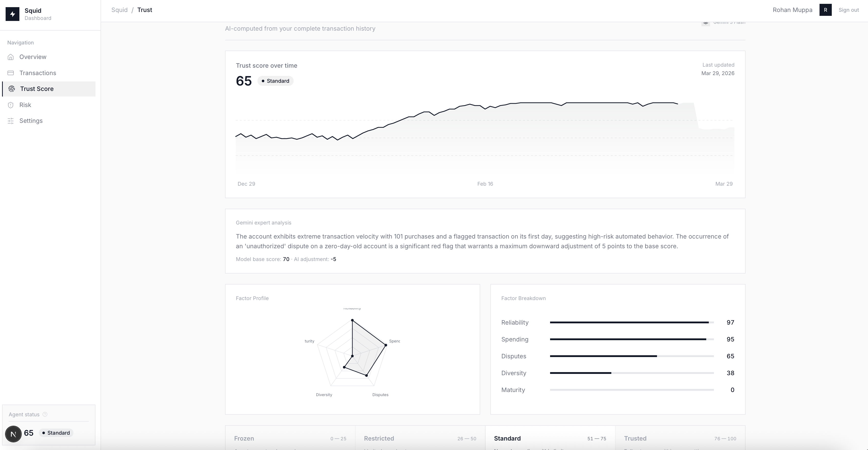Click the Standard badge next to score 65

(275, 81)
